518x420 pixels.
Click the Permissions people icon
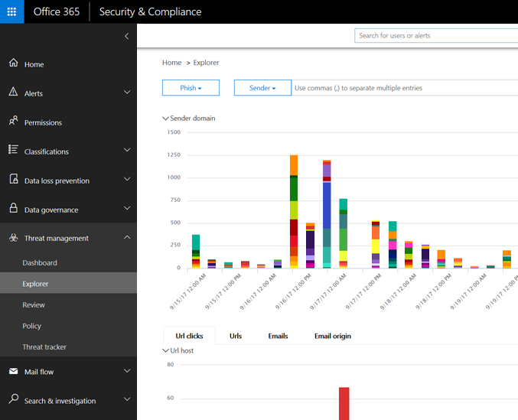[x=13, y=122]
